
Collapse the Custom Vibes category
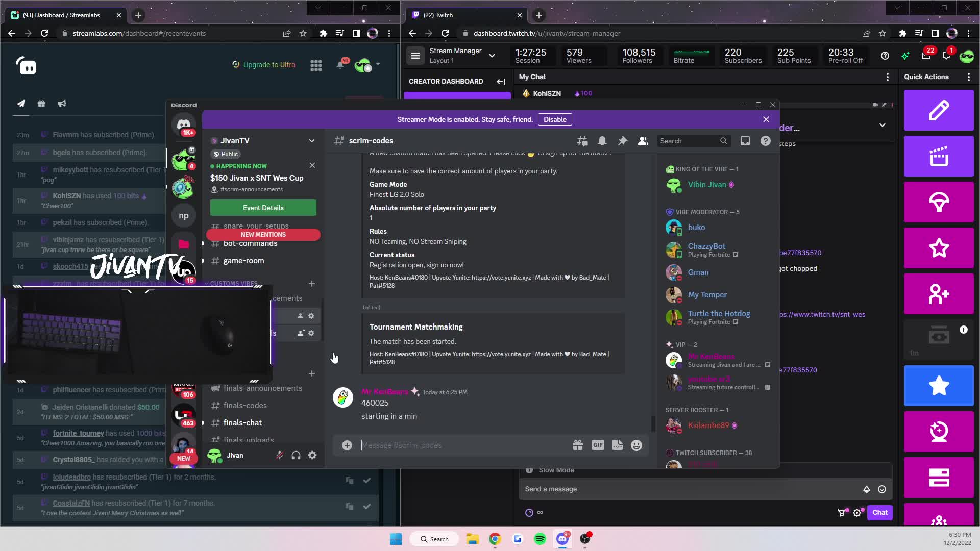pos(234,284)
